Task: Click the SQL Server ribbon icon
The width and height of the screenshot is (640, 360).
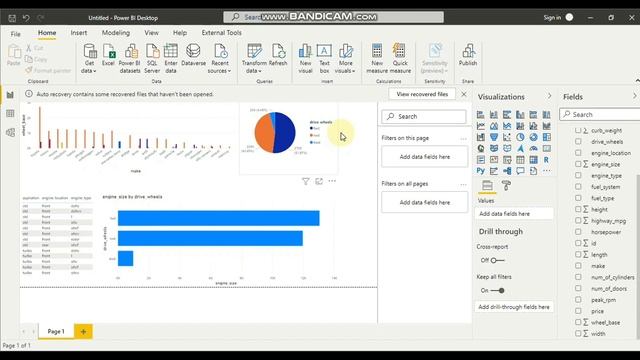Action: pos(152,58)
